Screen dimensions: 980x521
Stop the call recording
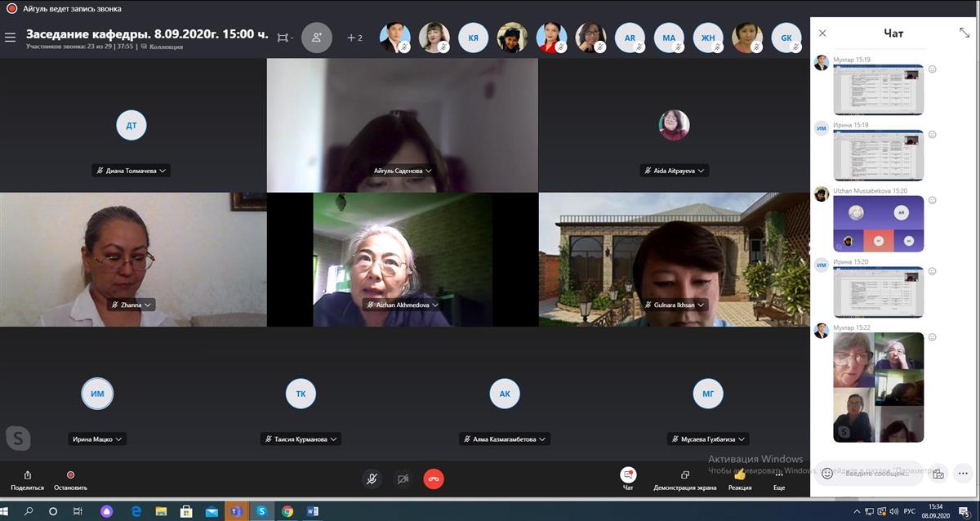[70, 479]
